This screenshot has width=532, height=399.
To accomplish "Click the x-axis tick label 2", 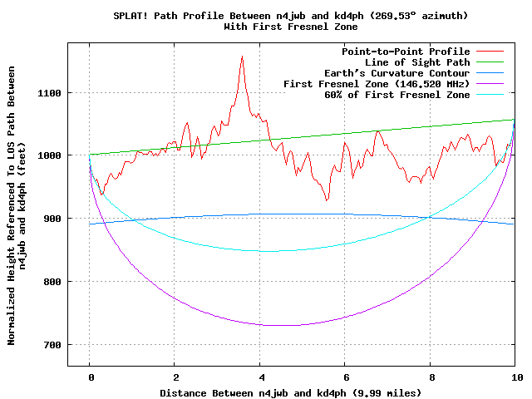I will [176, 377].
